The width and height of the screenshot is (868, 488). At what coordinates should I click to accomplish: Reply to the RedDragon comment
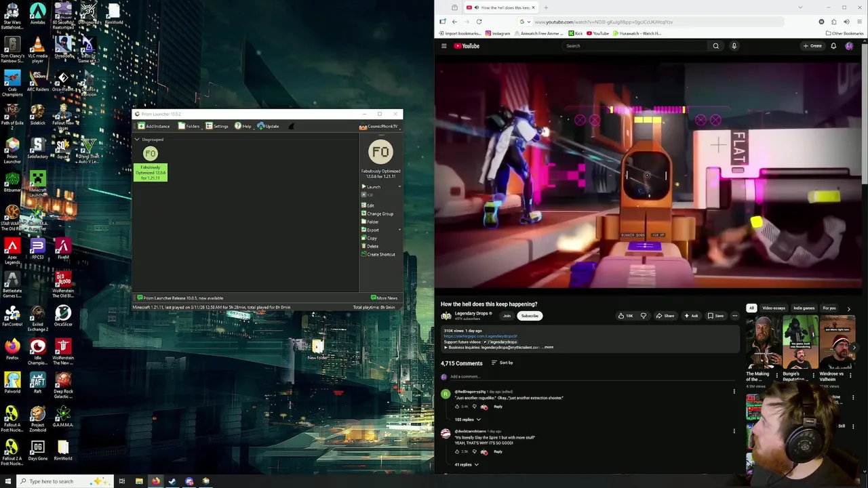[x=498, y=407]
